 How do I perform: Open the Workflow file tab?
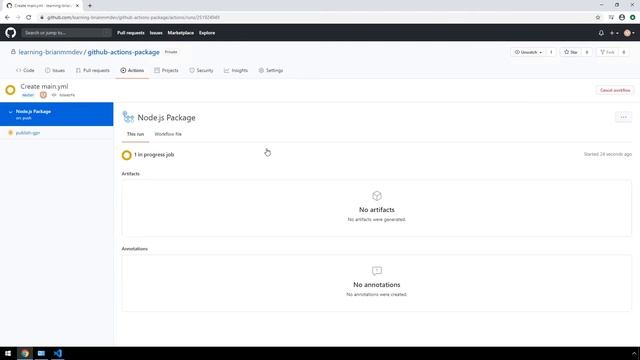coord(168,134)
